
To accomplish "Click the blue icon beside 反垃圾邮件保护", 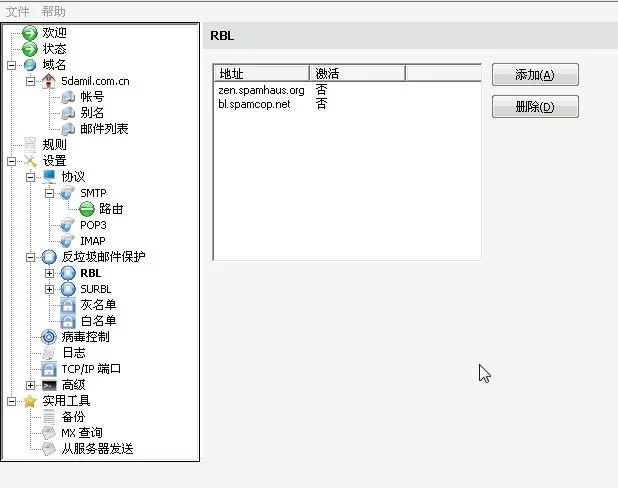I will [49, 257].
